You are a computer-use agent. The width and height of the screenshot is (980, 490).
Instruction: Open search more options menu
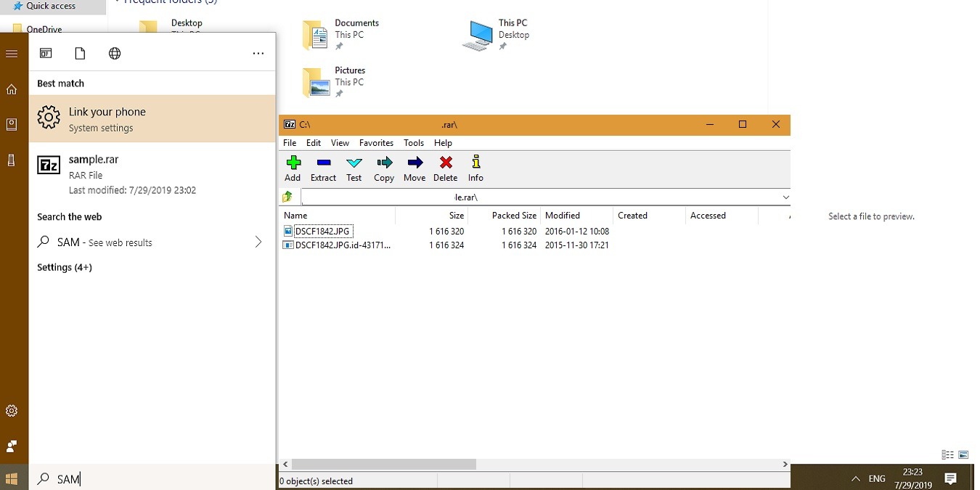coord(258,52)
